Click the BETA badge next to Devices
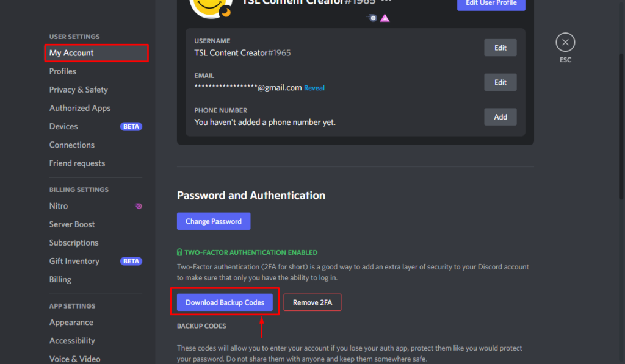Image resolution: width=625 pixels, height=364 pixels. (131, 126)
